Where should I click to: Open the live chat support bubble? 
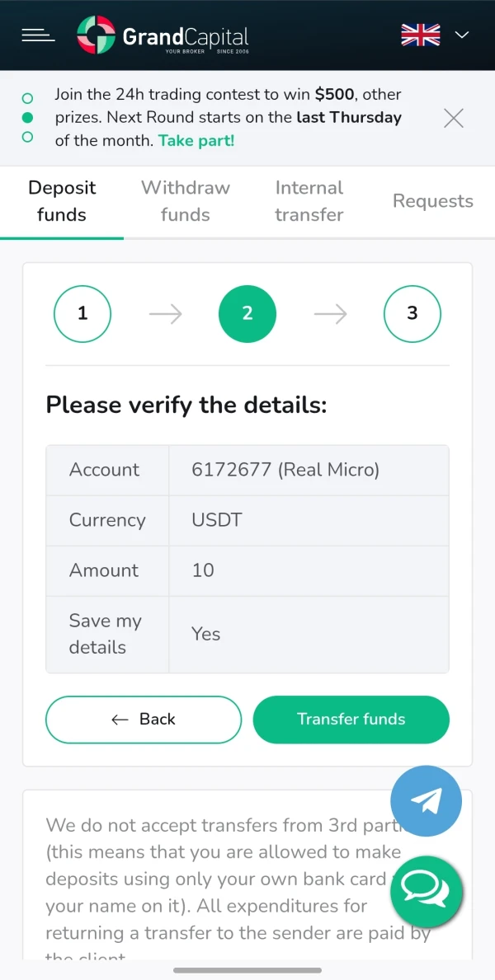tap(426, 892)
